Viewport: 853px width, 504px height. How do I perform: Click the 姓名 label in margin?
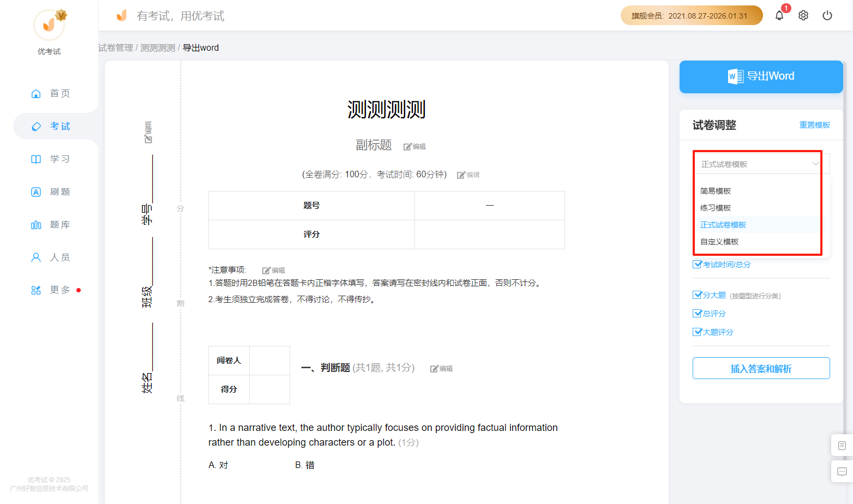tap(147, 383)
